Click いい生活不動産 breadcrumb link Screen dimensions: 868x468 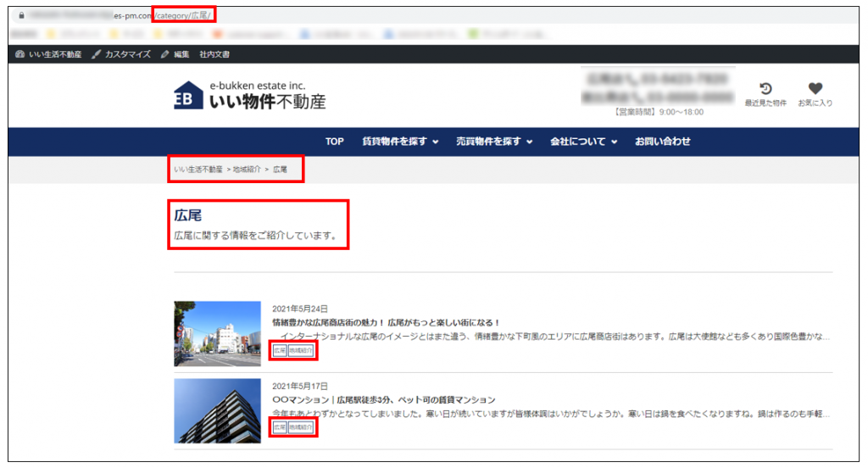tap(198, 170)
